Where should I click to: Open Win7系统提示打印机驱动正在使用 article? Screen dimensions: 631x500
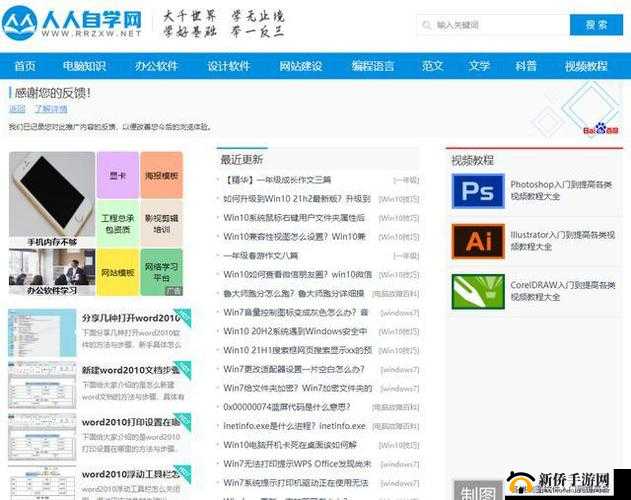296,483
